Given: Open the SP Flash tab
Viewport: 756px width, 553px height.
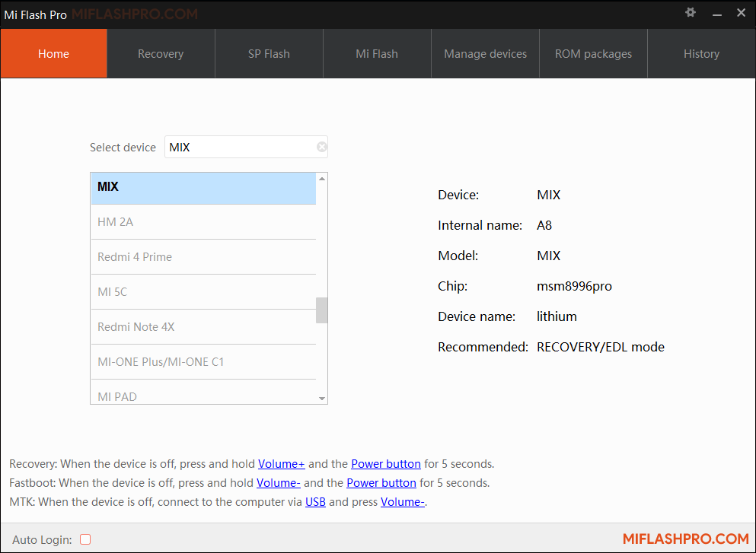Looking at the screenshot, I should (269, 53).
